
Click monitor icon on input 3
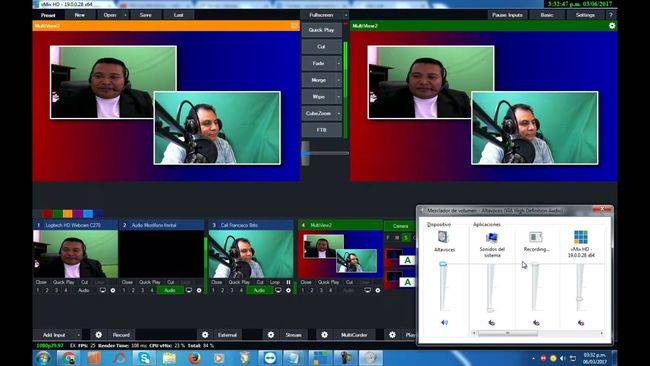tap(279, 290)
